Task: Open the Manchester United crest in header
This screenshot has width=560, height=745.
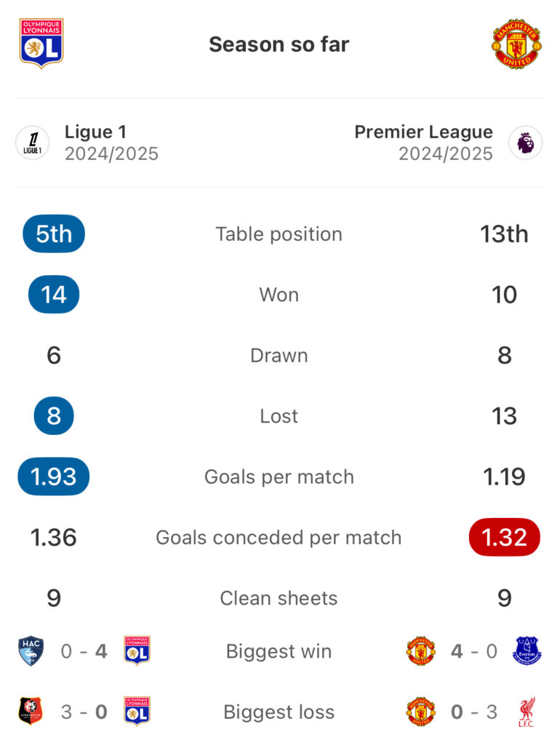Action: [517, 44]
